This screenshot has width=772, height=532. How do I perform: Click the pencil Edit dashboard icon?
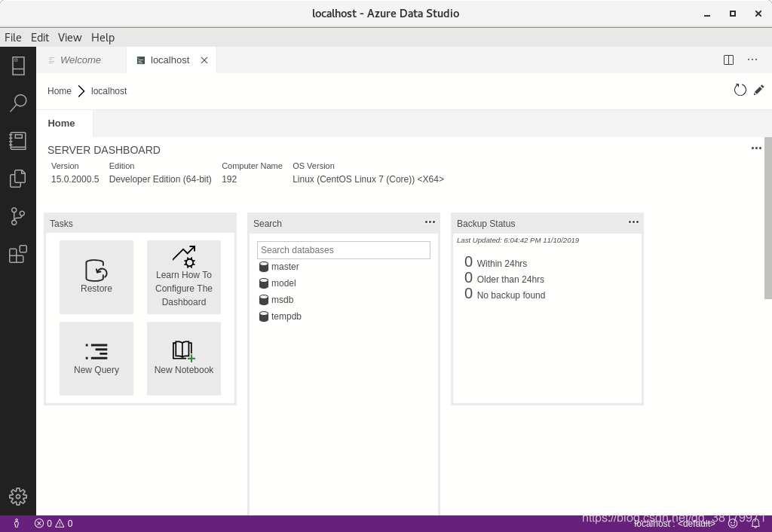758,90
